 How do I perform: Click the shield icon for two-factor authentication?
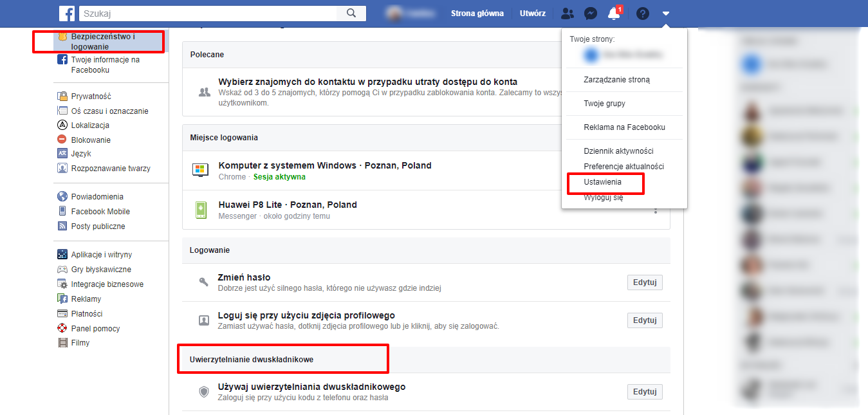pos(204,392)
